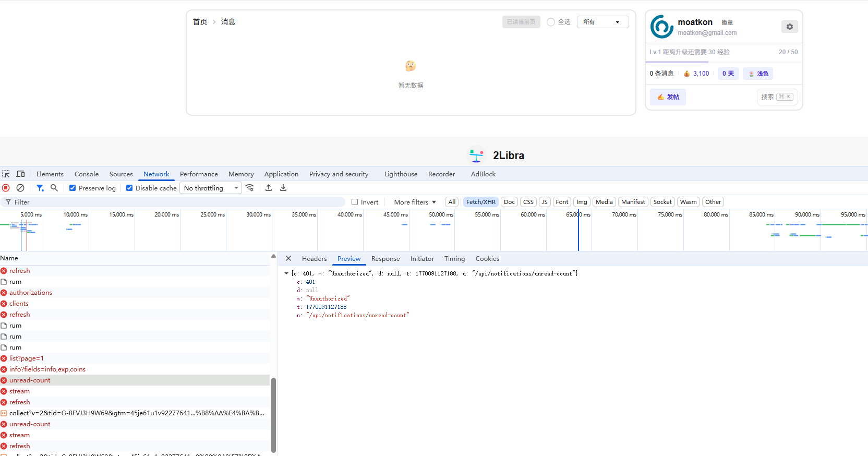Open network conditions wifi icon

pos(250,188)
